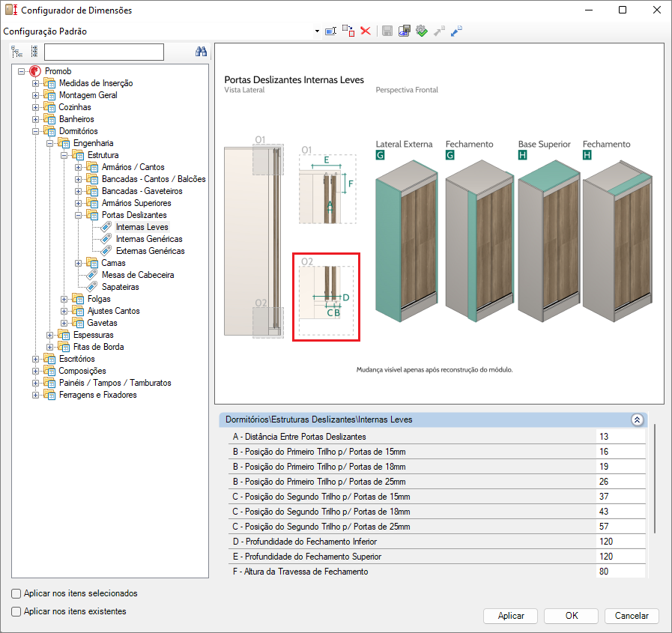This screenshot has width=672, height=633.
Task: Expand the Painéis / Tampos / Tamburatos node
Action: [x=35, y=383]
